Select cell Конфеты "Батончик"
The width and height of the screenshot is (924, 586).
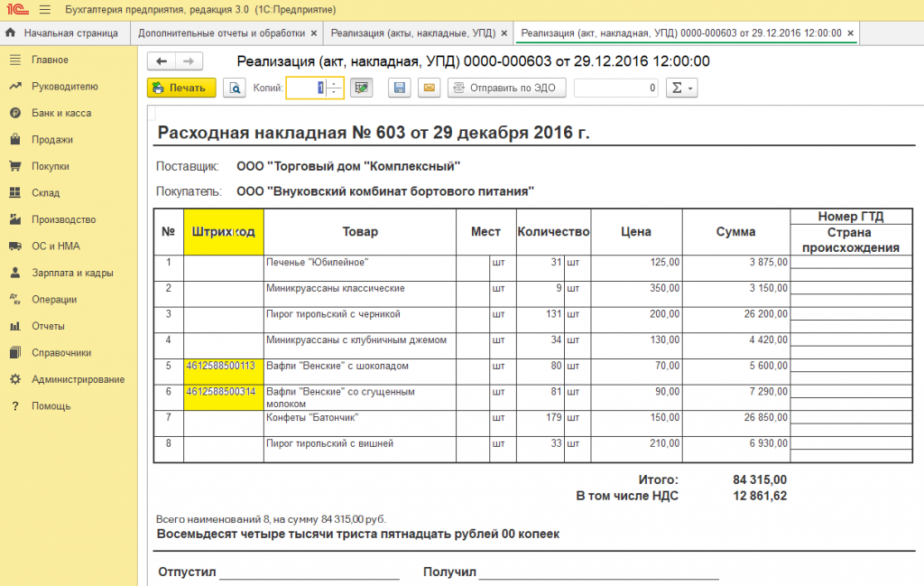(359, 423)
